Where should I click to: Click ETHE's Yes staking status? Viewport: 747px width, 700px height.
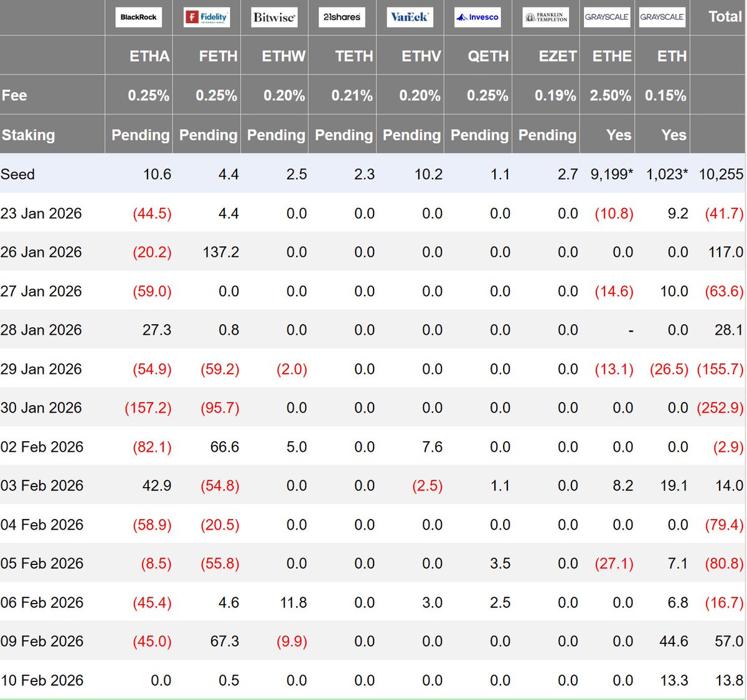click(x=619, y=135)
